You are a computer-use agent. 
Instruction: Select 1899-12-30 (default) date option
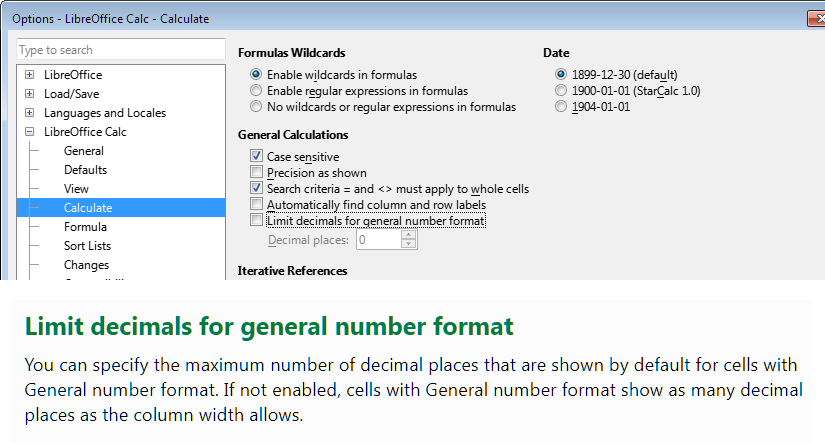[561, 74]
